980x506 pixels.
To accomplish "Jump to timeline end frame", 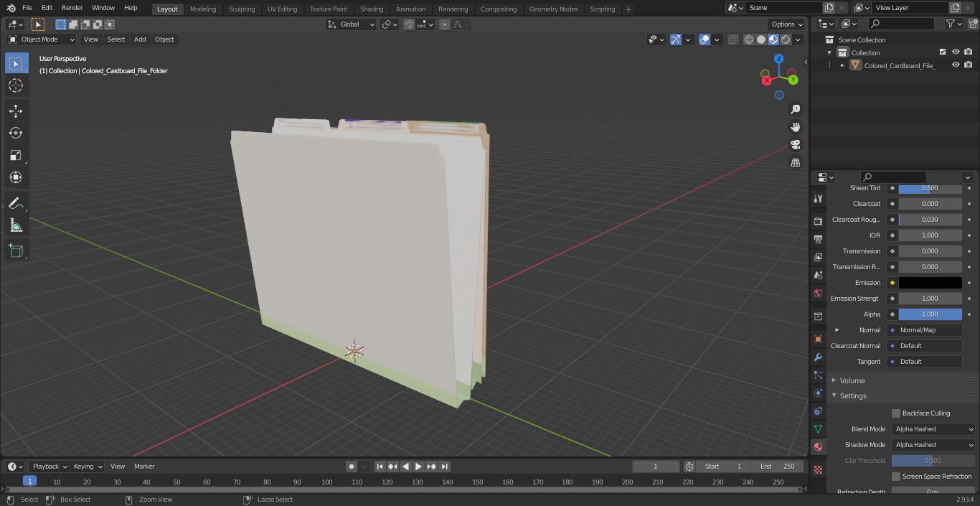I will click(445, 467).
